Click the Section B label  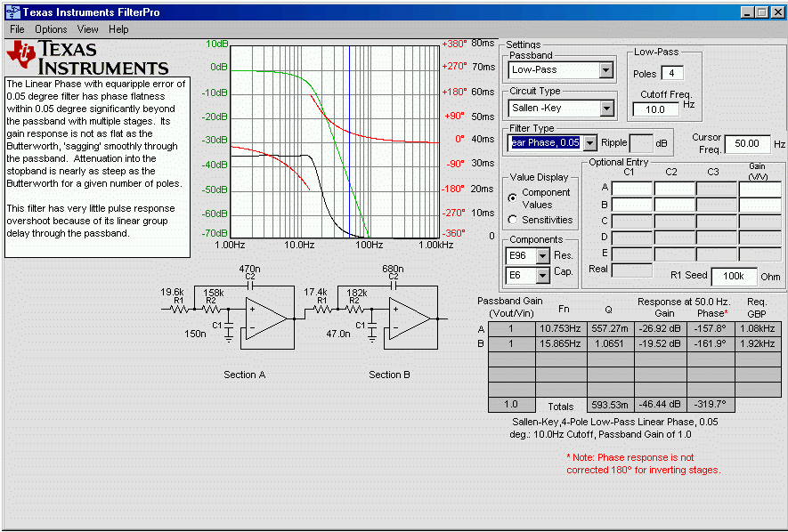tap(389, 375)
